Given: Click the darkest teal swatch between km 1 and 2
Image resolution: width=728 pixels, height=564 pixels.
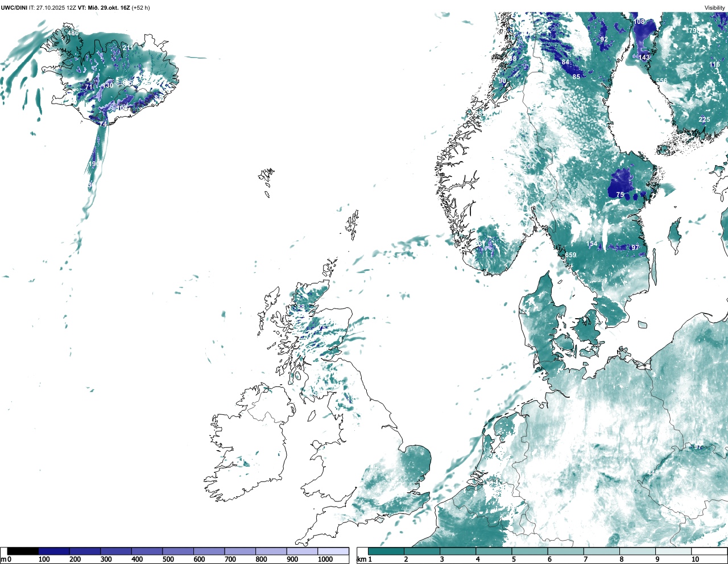Looking at the screenshot, I should [386, 551].
